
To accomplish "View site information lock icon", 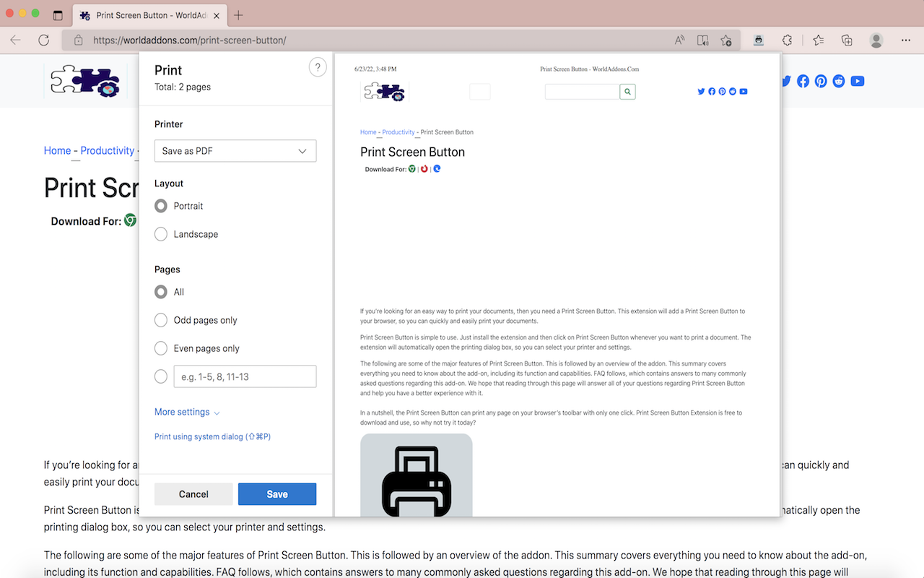I will click(79, 40).
